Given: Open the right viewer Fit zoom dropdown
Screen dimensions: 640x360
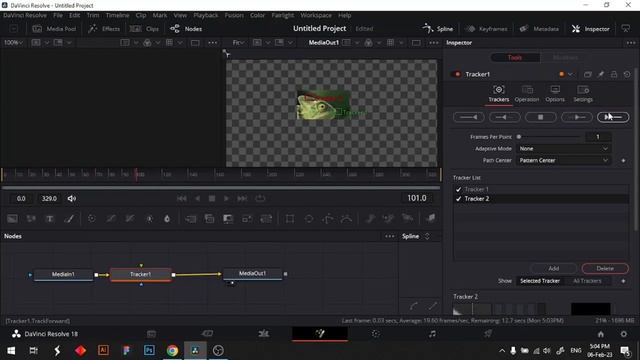Looking at the screenshot, I should [x=238, y=42].
